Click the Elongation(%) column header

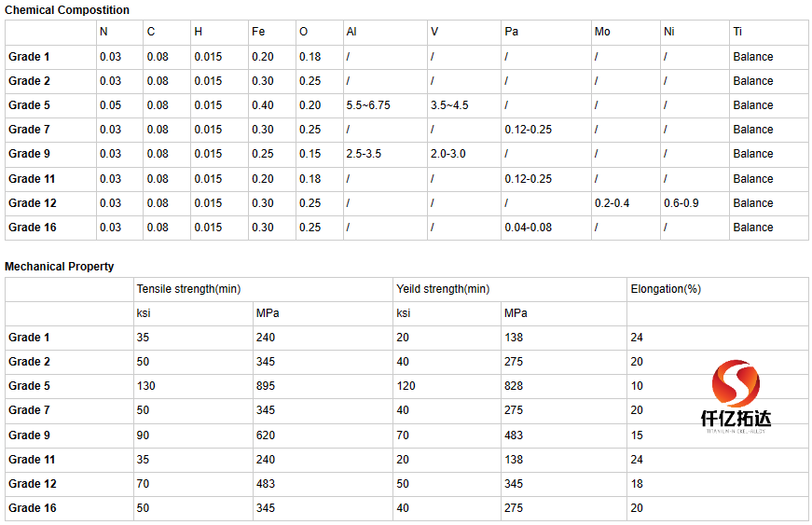pyautogui.click(x=666, y=289)
